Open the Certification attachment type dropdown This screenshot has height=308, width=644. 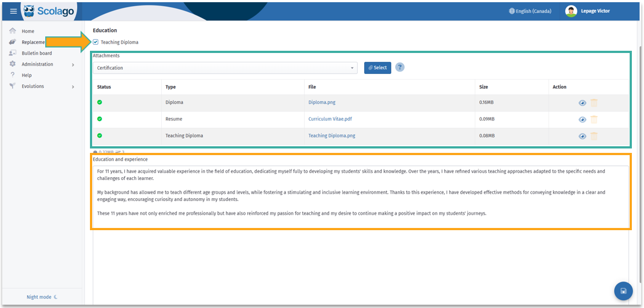coord(225,68)
